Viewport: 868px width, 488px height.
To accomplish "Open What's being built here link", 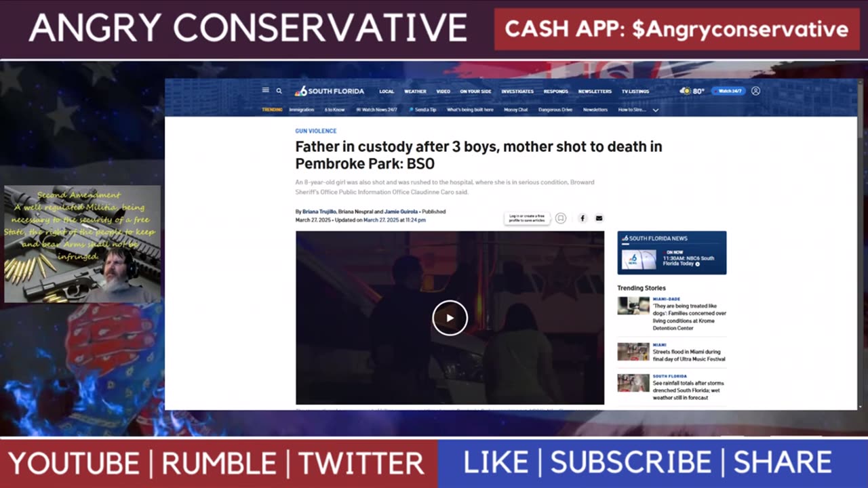I will point(470,110).
